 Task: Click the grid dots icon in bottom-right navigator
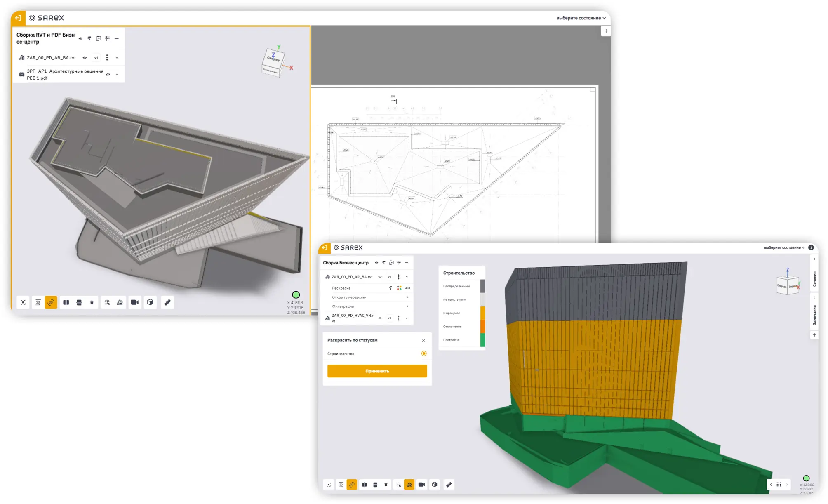(x=779, y=485)
